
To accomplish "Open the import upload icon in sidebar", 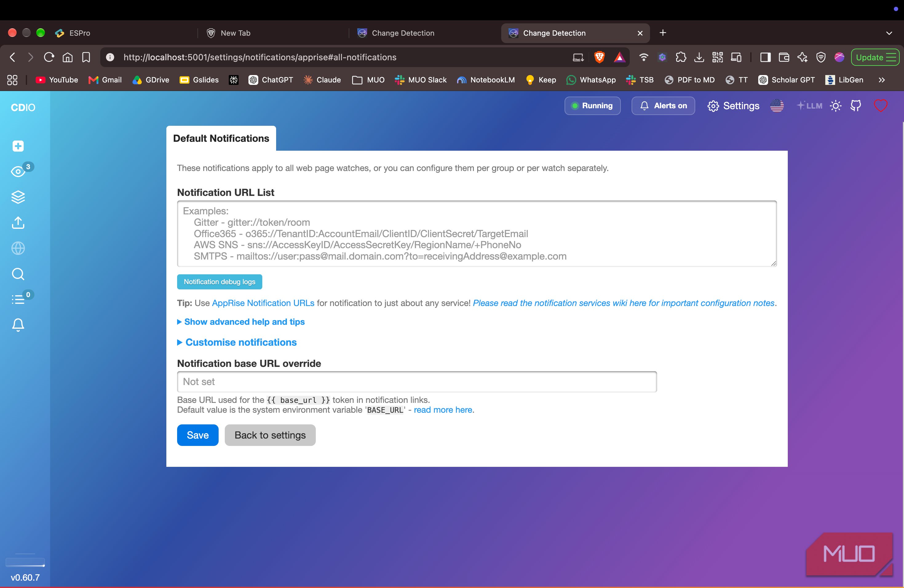I will coord(18,223).
